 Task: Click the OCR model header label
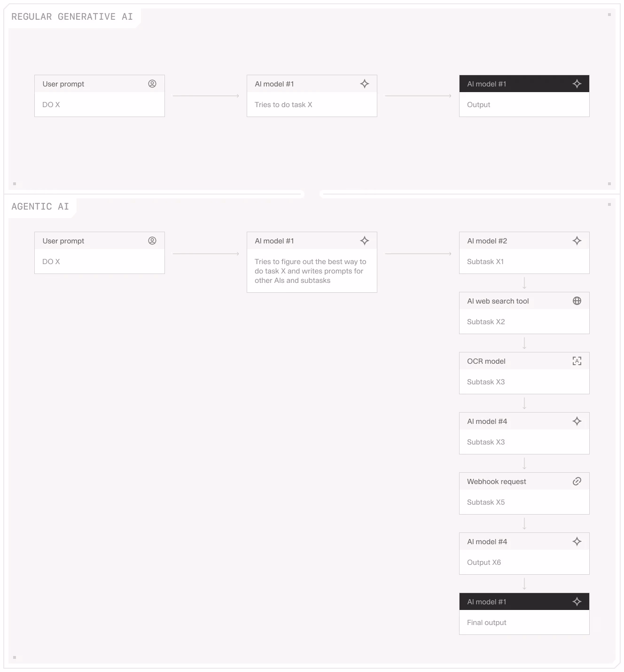(x=486, y=361)
